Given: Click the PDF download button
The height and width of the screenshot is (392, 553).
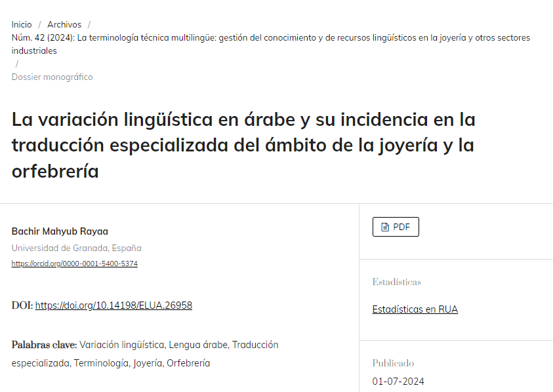Looking at the screenshot, I should [x=396, y=226].
